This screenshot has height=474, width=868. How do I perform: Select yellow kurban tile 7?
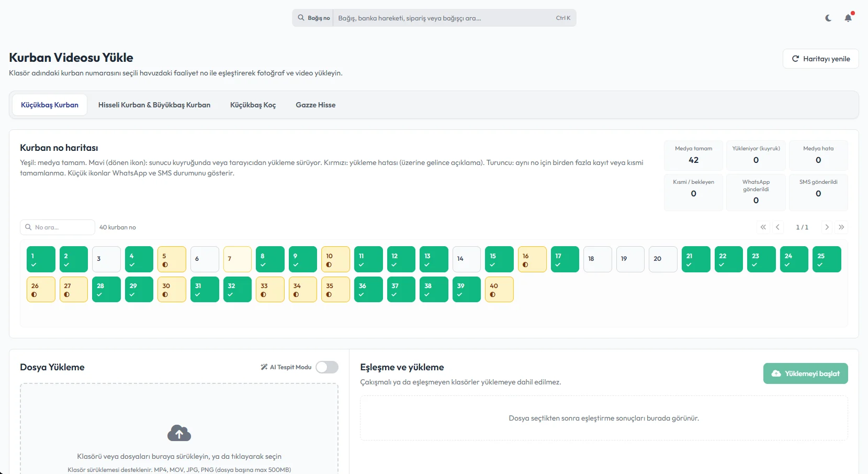pyautogui.click(x=238, y=259)
